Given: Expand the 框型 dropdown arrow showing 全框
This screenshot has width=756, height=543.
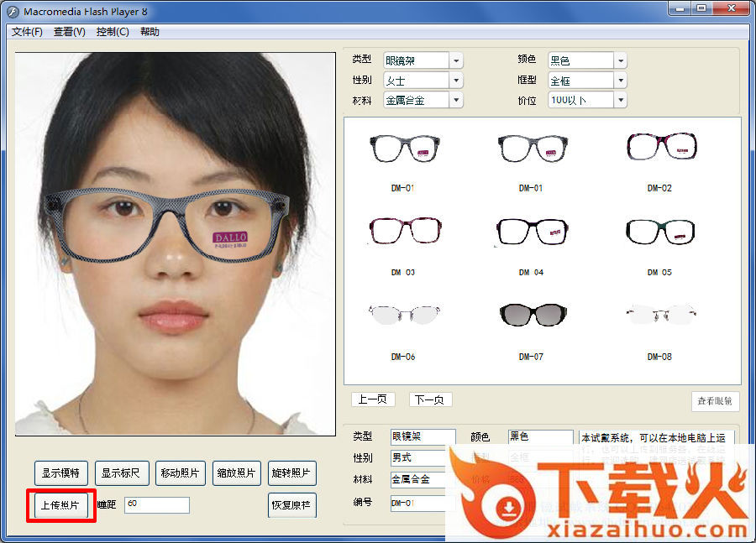Looking at the screenshot, I should (621, 81).
